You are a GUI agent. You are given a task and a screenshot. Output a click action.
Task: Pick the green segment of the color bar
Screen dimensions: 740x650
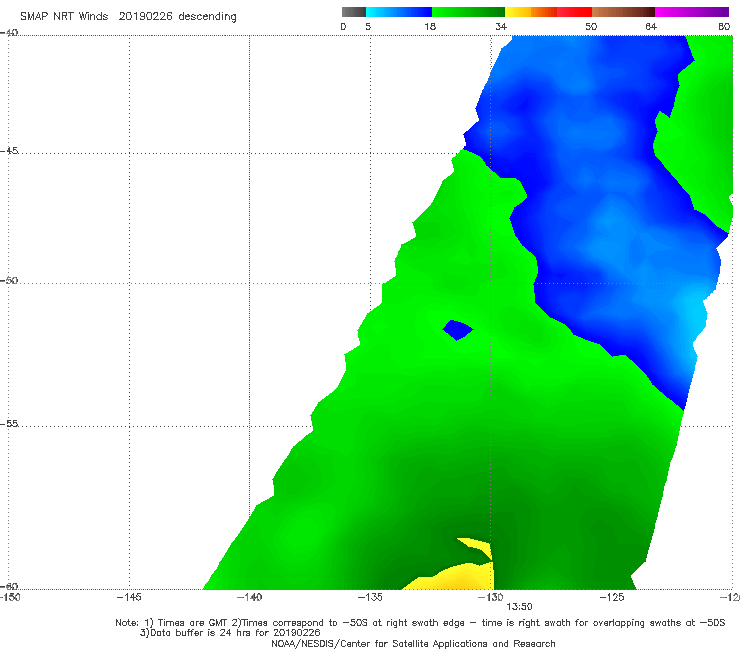coord(468,12)
